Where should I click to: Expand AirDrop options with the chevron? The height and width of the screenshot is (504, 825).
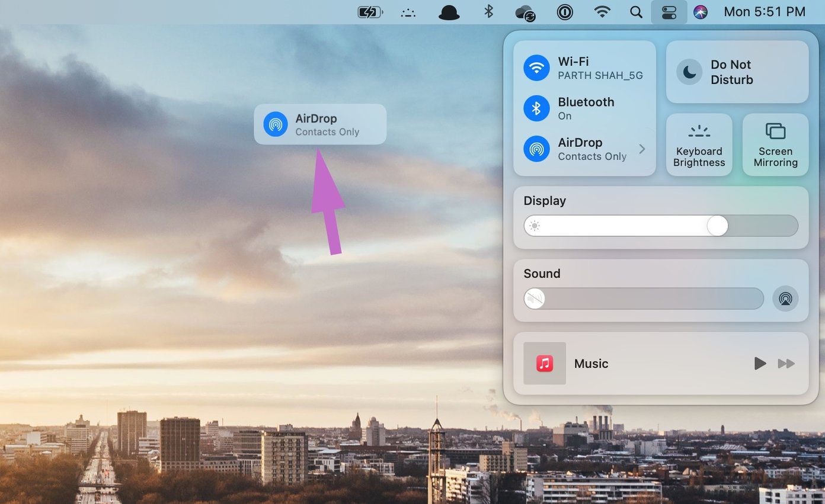(642, 149)
